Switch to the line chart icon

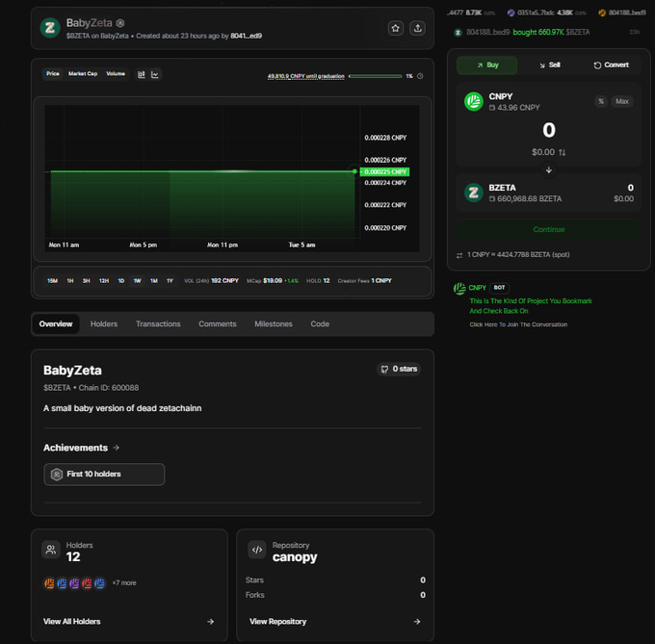click(155, 74)
